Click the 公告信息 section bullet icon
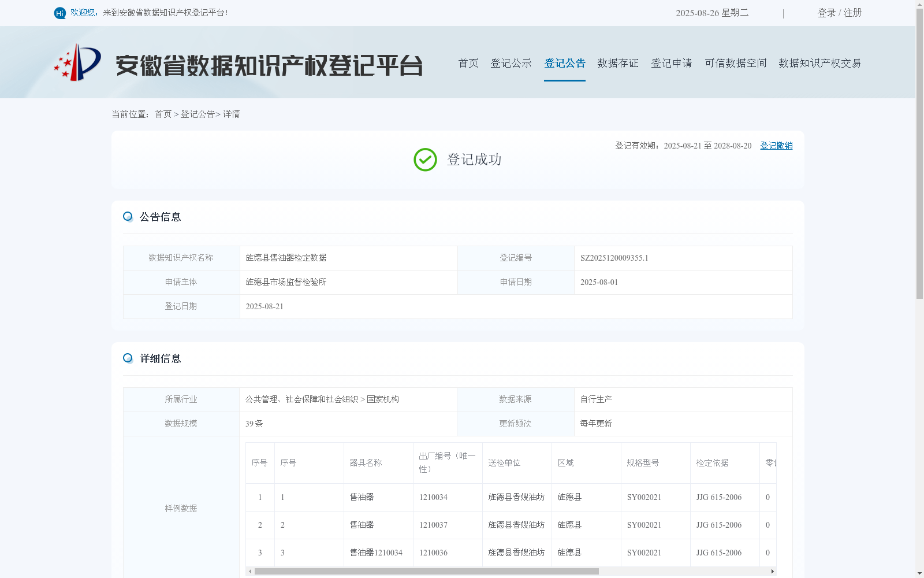Screen dimensions: 924x578 tap(128, 217)
